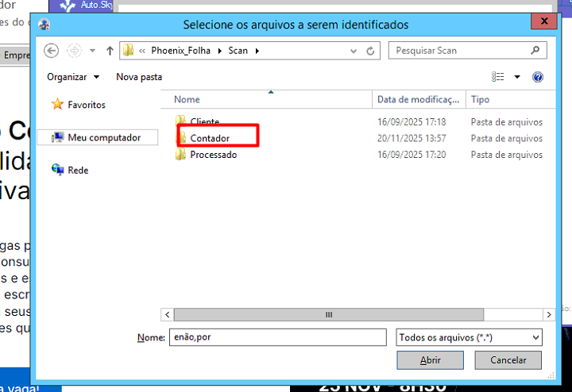Sort by the Nome column header

(266, 99)
